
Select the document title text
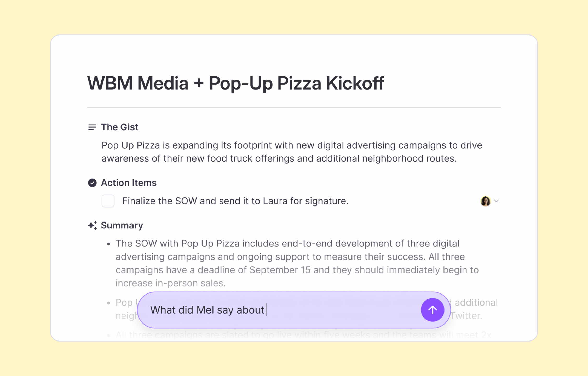click(x=235, y=83)
